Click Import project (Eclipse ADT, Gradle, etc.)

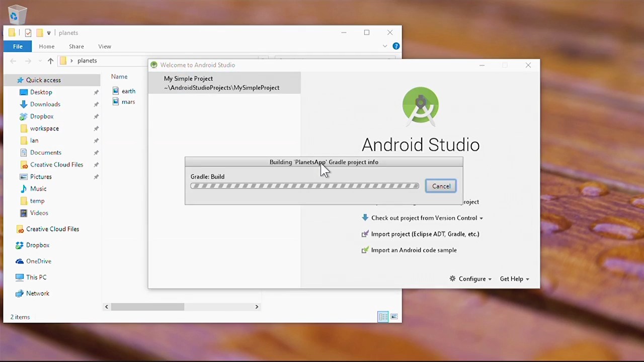click(x=425, y=234)
